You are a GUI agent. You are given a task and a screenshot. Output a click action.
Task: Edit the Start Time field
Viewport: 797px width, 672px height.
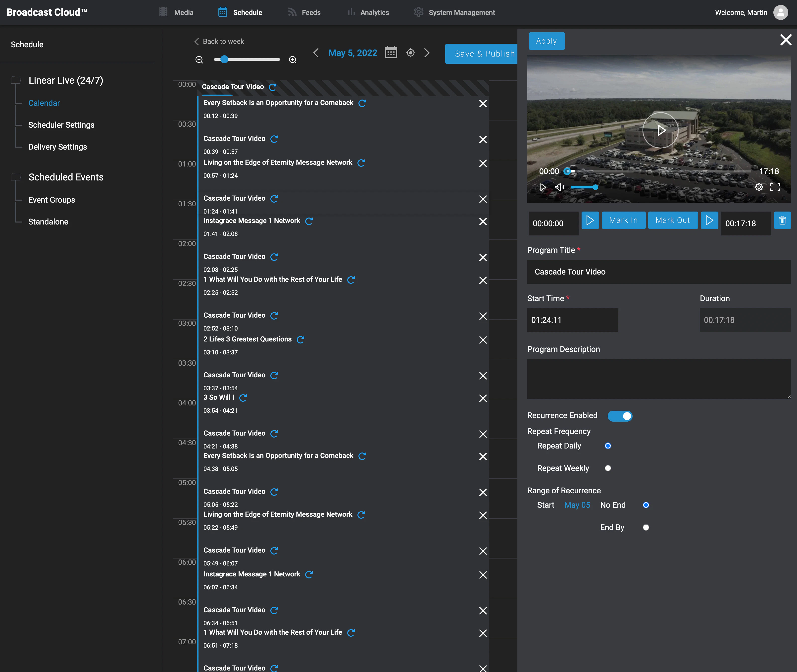coord(572,320)
